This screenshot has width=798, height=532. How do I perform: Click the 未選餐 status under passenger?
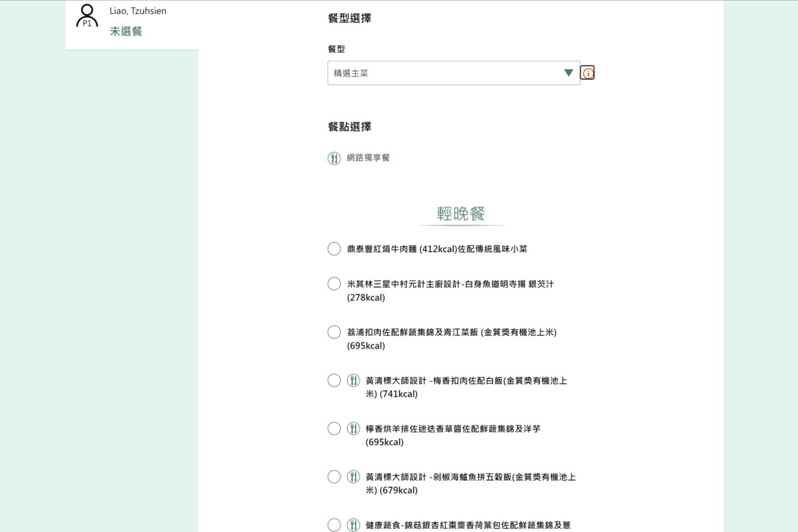[126, 31]
